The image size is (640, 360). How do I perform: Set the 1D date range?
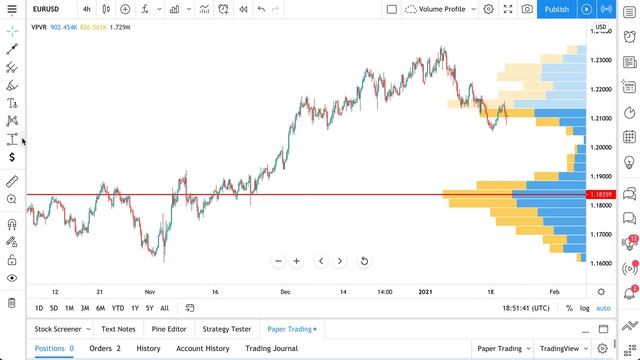coord(39,308)
